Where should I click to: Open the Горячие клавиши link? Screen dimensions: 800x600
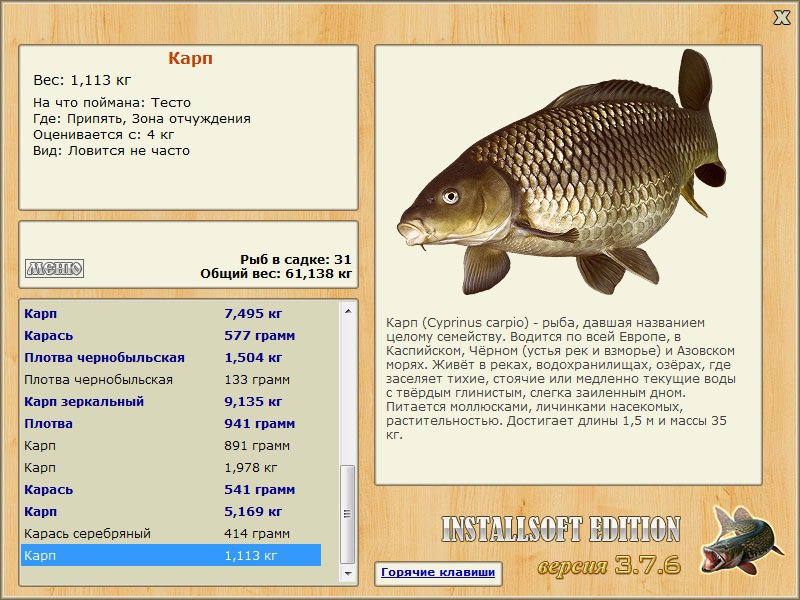pos(438,572)
